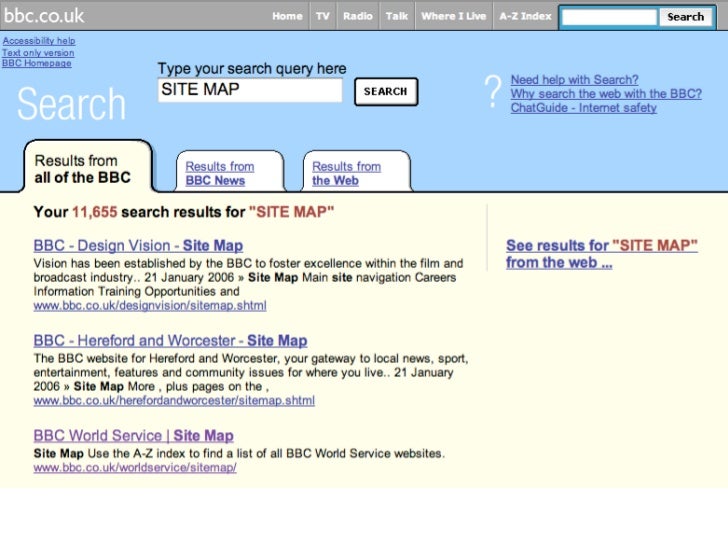Click 'Type your search query here' label
The height and width of the screenshot is (546, 728).
click(x=252, y=69)
